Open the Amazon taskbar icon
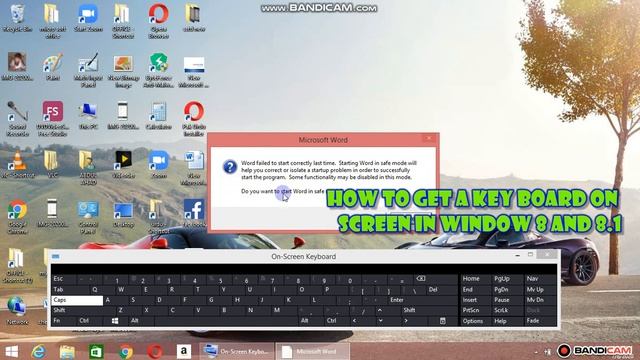Image resolution: width=640 pixels, height=360 pixels. click(184, 351)
